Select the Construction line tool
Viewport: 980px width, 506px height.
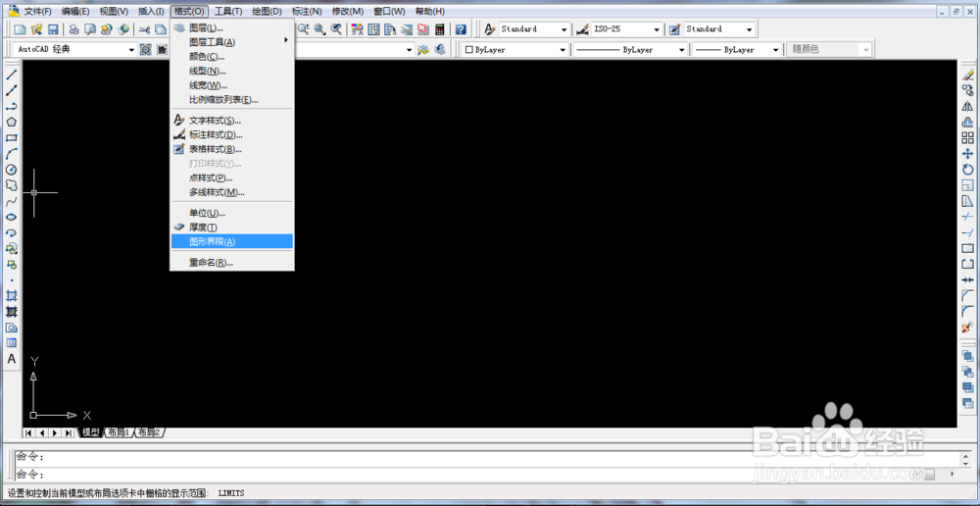[11, 90]
